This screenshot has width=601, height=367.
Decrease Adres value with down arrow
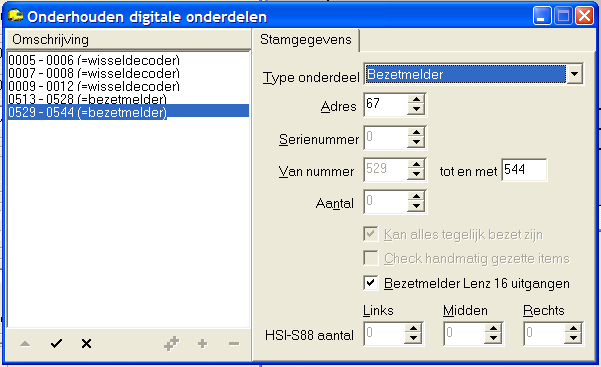[416, 109]
